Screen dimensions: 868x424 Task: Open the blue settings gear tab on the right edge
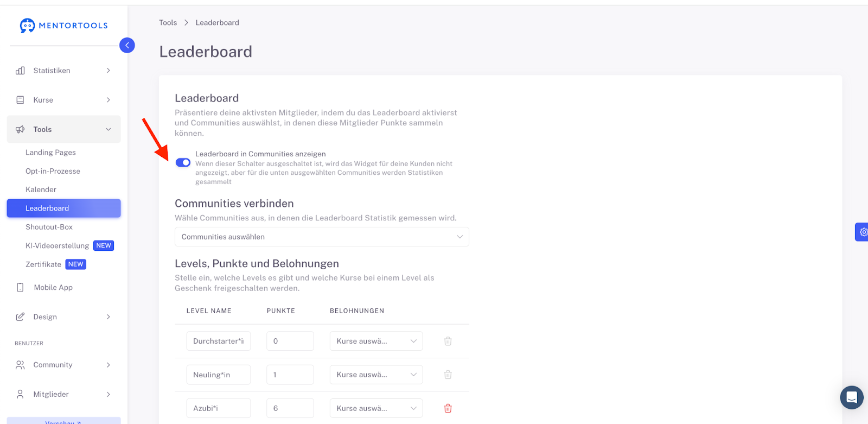pyautogui.click(x=862, y=232)
